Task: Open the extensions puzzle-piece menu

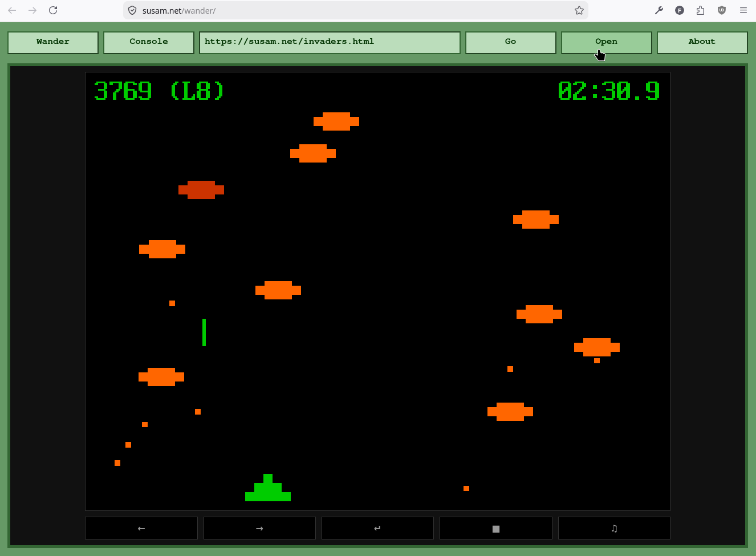Action: (701, 10)
